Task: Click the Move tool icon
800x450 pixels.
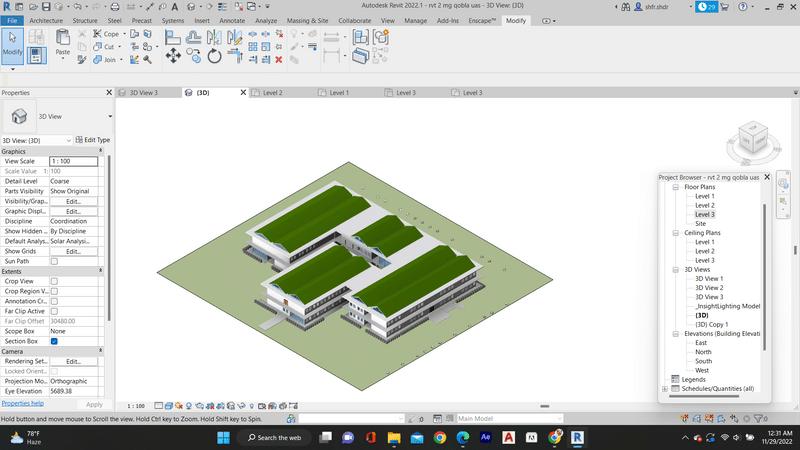Action: 173,57
